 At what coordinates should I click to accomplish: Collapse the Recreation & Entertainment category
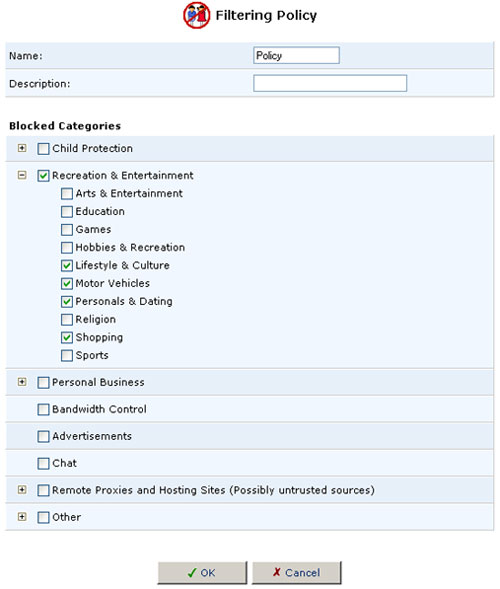tap(22, 175)
